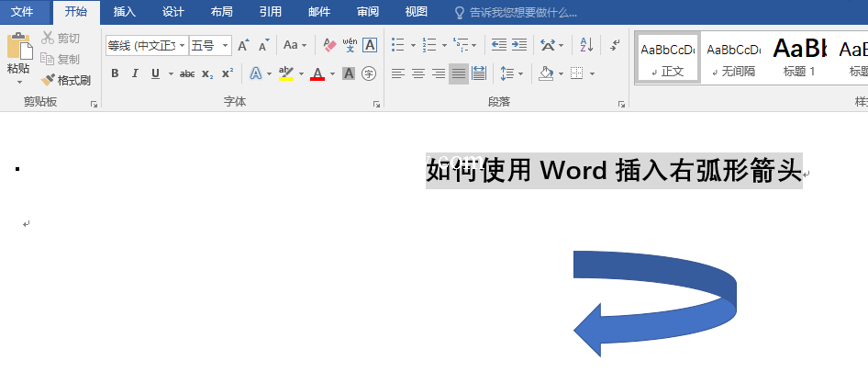Toggle subscript formatting
Screen dimensions: 868x372
coord(207,73)
